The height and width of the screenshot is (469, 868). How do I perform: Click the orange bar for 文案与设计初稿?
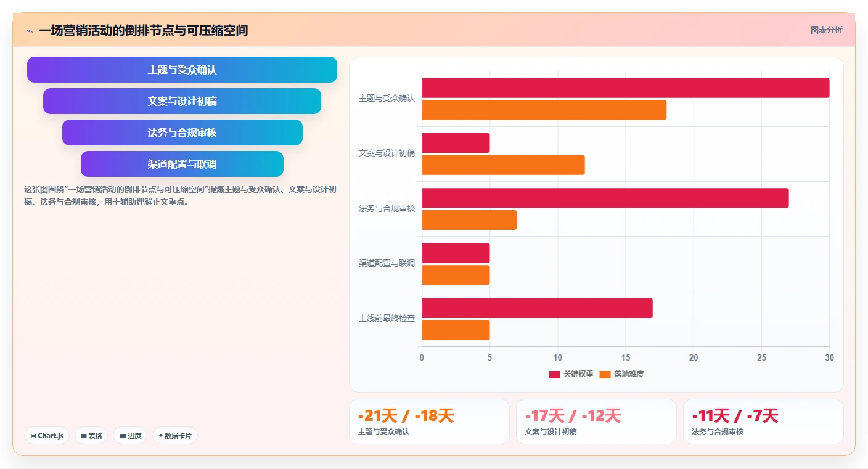pyautogui.click(x=503, y=165)
